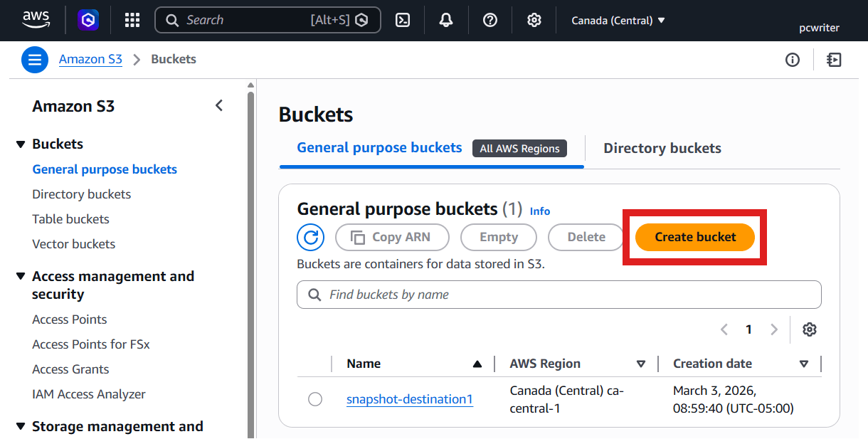Image resolution: width=868 pixels, height=439 pixels.
Task: Switch to General purpose buckets tab
Action: [x=379, y=148]
